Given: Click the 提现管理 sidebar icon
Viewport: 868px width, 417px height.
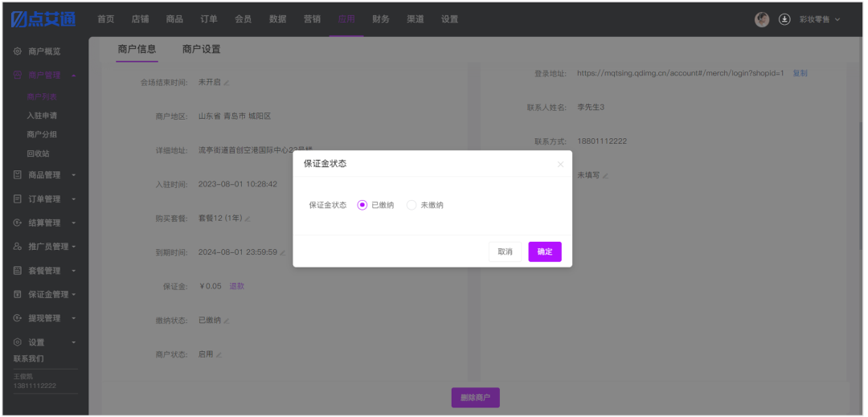Looking at the screenshot, I should click(x=18, y=318).
